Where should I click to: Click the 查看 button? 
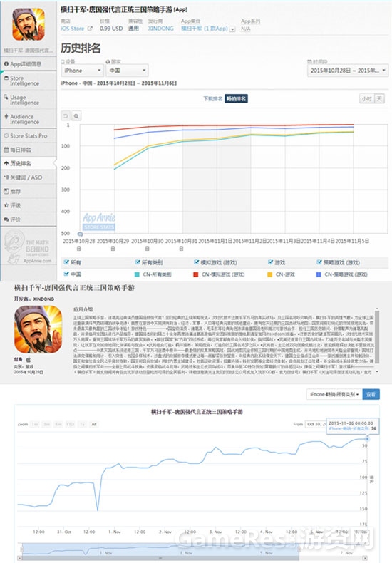[x=371, y=394]
